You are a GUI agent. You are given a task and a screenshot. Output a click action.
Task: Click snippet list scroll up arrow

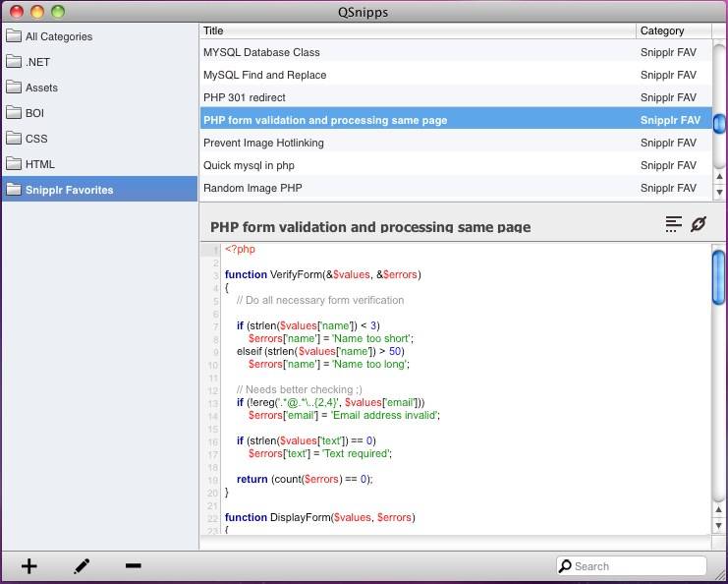pos(719,177)
